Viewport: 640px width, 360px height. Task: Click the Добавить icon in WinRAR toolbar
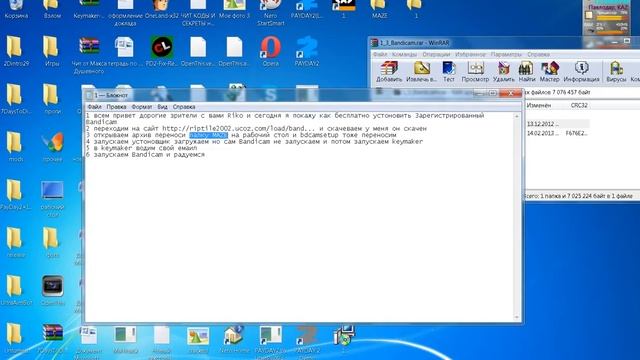389,71
